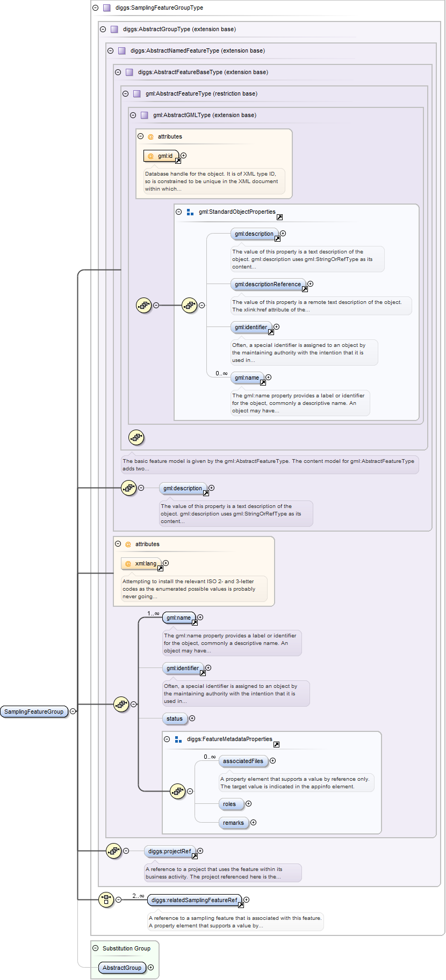Open the gml:StandardObjectProperties group link arrow

[x=279, y=217]
